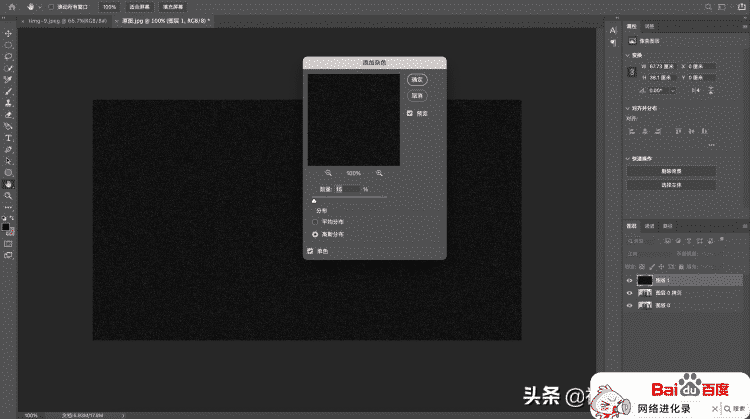750x419 pixels.
Task: Select the Brush tool
Action: (x=8, y=91)
